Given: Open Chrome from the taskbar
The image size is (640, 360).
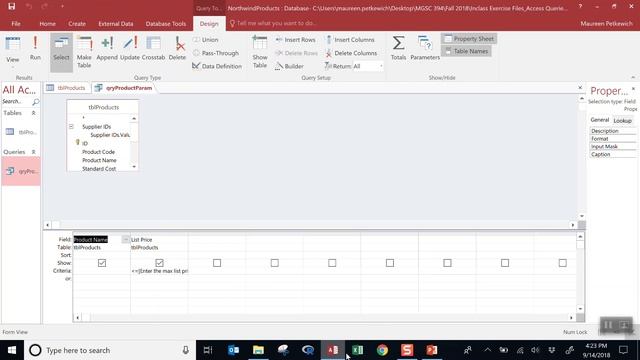Looking at the screenshot, I should pos(382,350).
